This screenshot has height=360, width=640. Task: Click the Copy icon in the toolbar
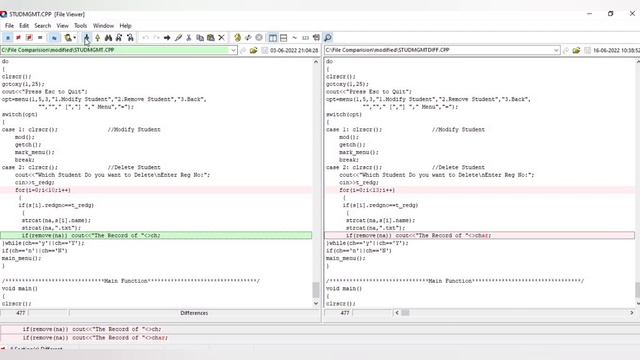(x=200, y=38)
